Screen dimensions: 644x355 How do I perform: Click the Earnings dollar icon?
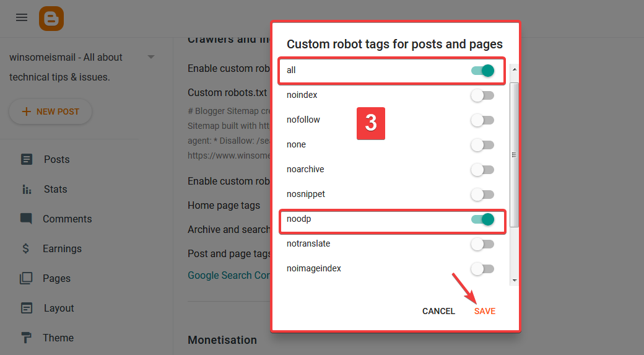tap(26, 248)
